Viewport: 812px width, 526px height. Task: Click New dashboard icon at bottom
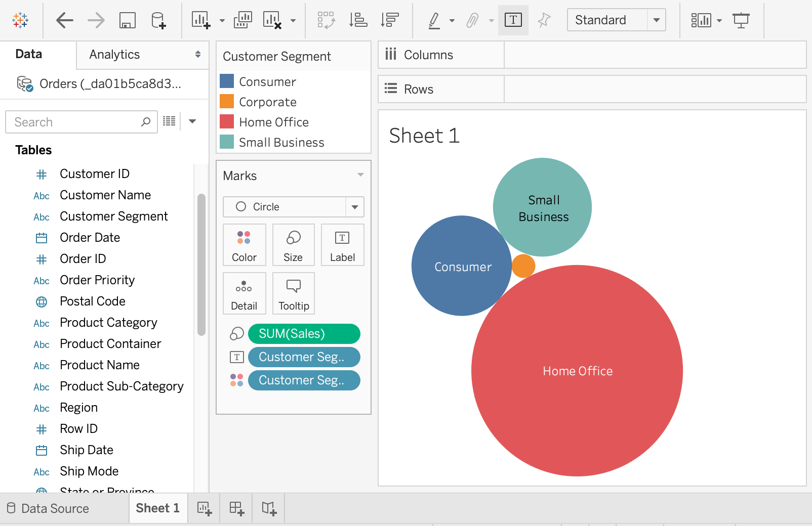[236, 508]
